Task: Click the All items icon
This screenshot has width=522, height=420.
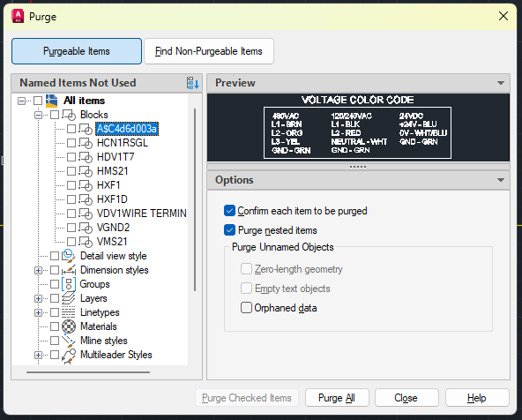Action: 52,101
